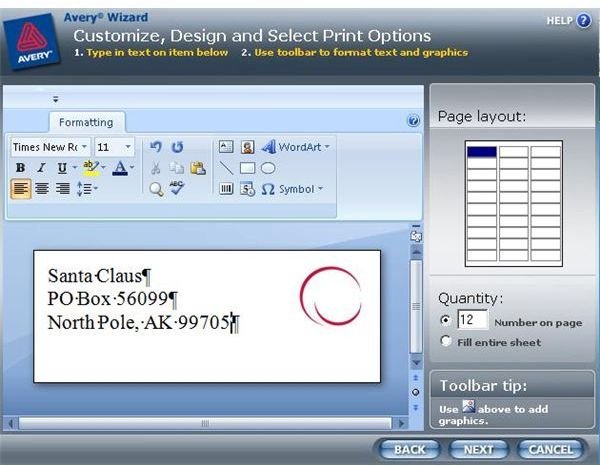
Task: Select Fill entire sheet option
Action: pos(445,341)
